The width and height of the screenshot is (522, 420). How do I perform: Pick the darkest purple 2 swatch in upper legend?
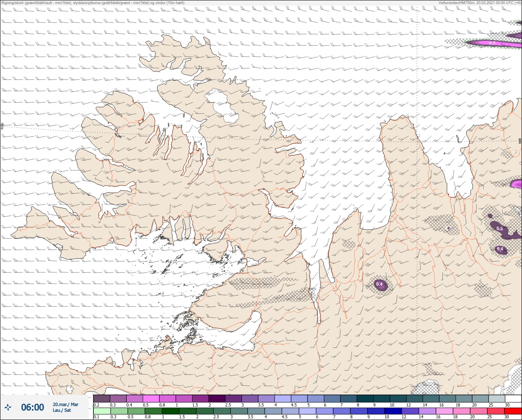(217, 398)
